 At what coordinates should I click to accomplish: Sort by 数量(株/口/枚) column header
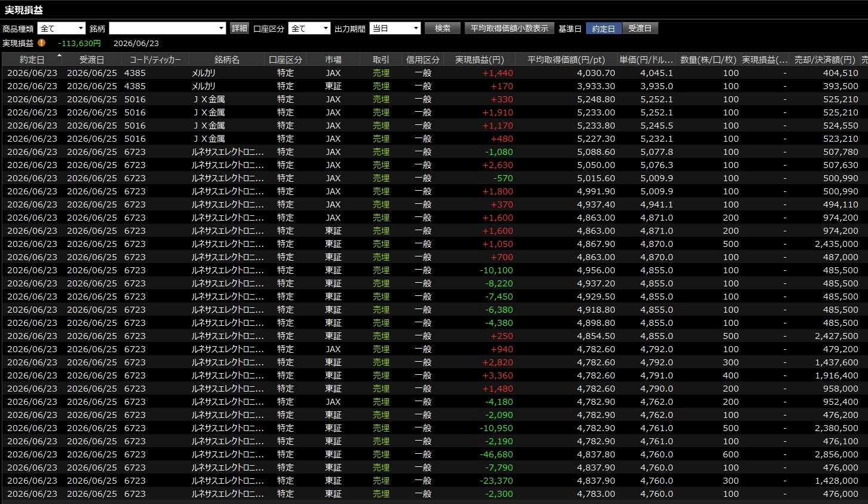(x=708, y=60)
